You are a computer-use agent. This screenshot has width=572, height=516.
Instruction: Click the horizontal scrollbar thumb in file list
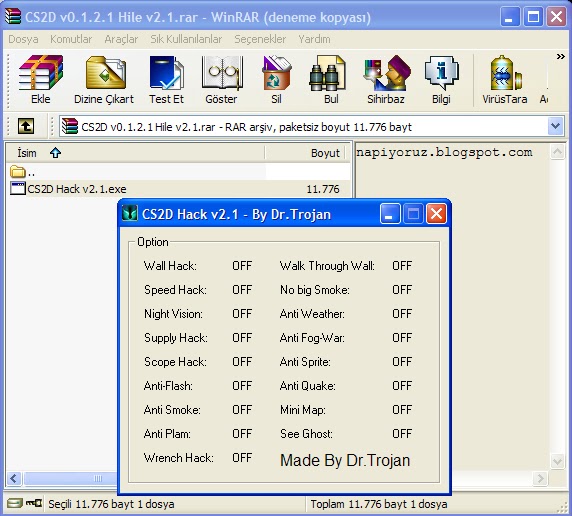pyautogui.click(x=70, y=478)
